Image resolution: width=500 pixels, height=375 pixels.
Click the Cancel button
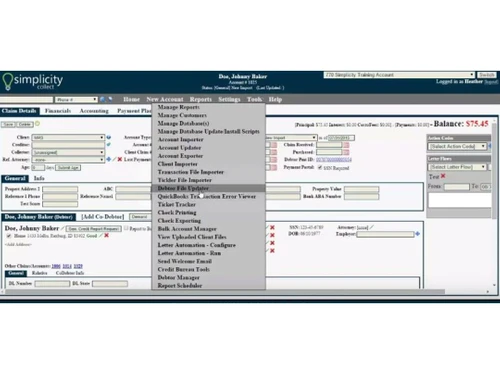coord(25,124)
